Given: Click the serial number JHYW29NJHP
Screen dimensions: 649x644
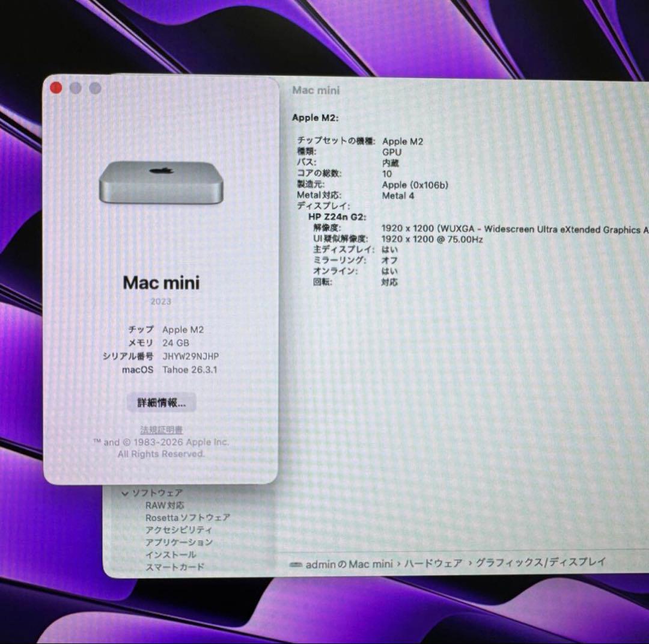Looking at the screenshot, I should [190, 356].
